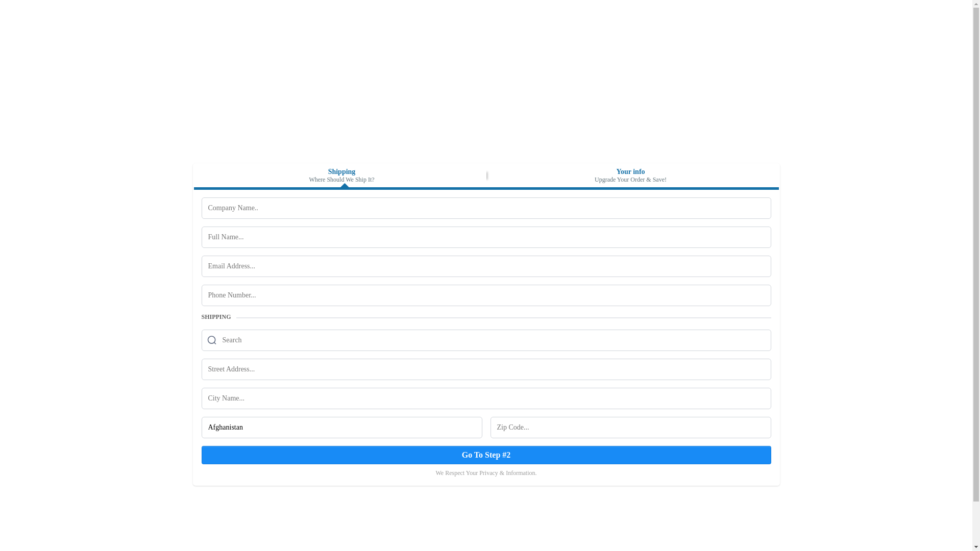Screen dimensions: 980x551
Task: Click the scrollbar down arrow
Action: [976, 547]
